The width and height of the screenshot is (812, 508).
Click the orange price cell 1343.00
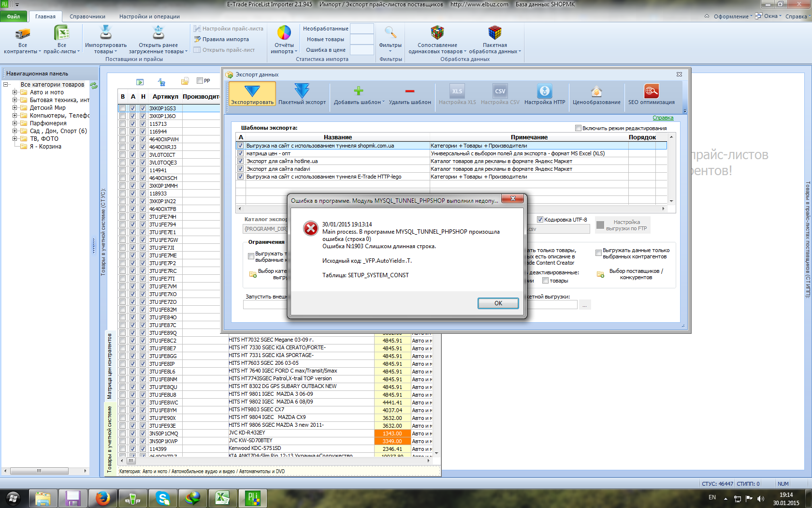click(392, 433)
